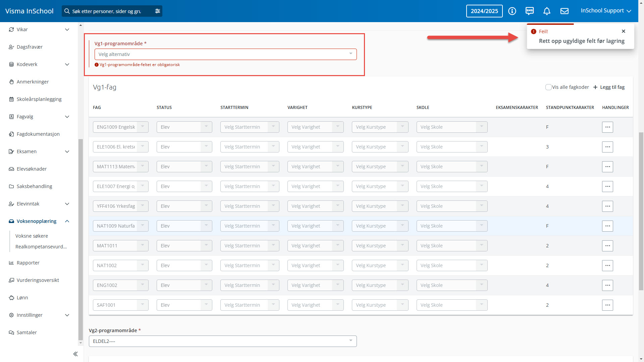Open InSchool Support user menu

(x=606, y=11)
